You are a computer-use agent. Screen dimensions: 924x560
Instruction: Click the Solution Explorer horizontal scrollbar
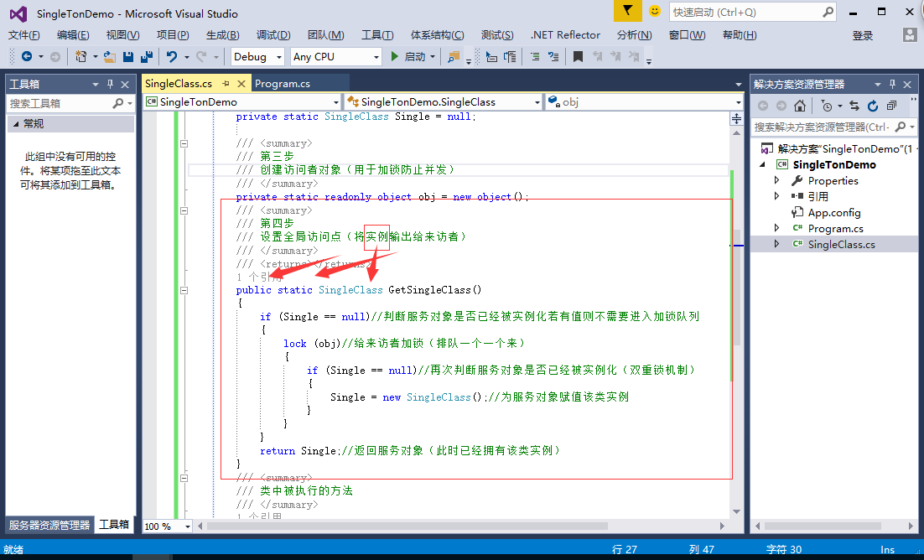click(823, 526)
